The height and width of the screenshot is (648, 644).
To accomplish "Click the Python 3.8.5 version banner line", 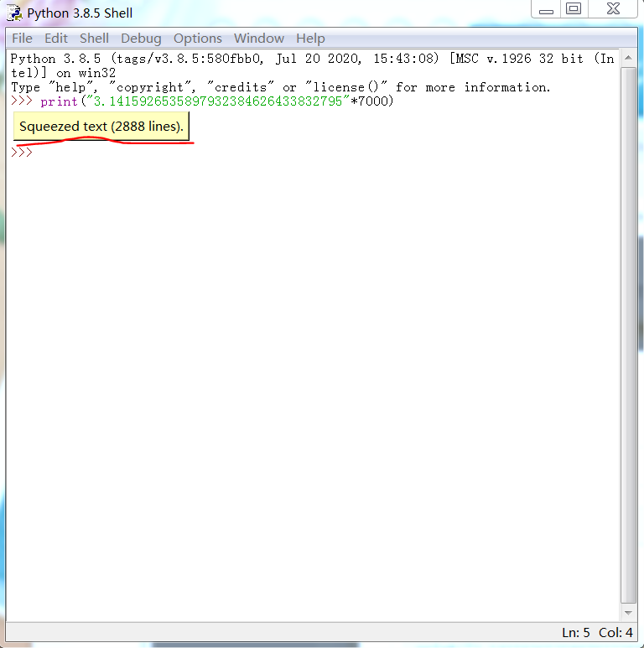I will tap(313, 59).
